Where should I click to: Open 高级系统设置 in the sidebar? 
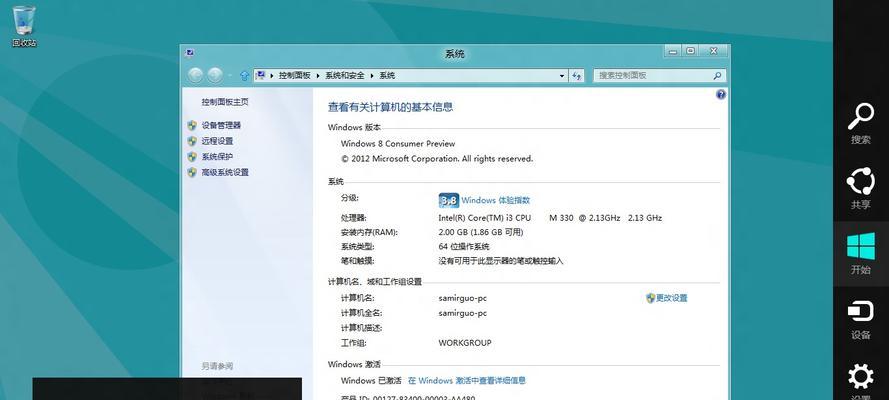coord(225,172)
